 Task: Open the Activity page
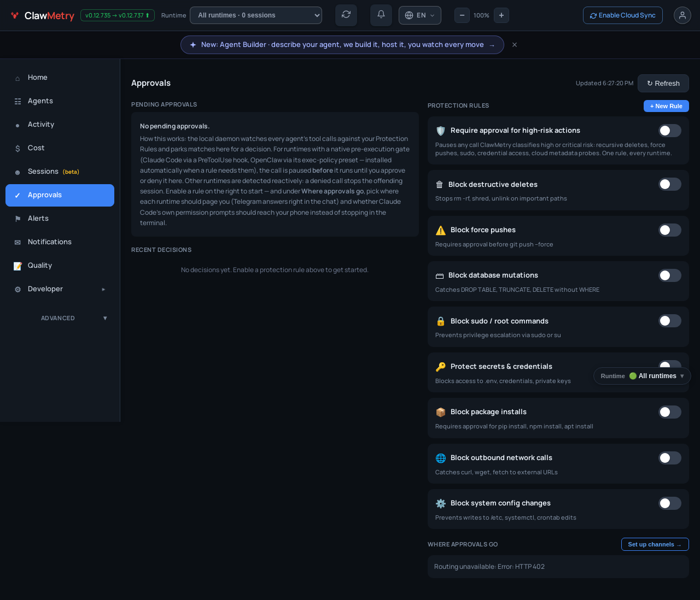coord(60,125)
